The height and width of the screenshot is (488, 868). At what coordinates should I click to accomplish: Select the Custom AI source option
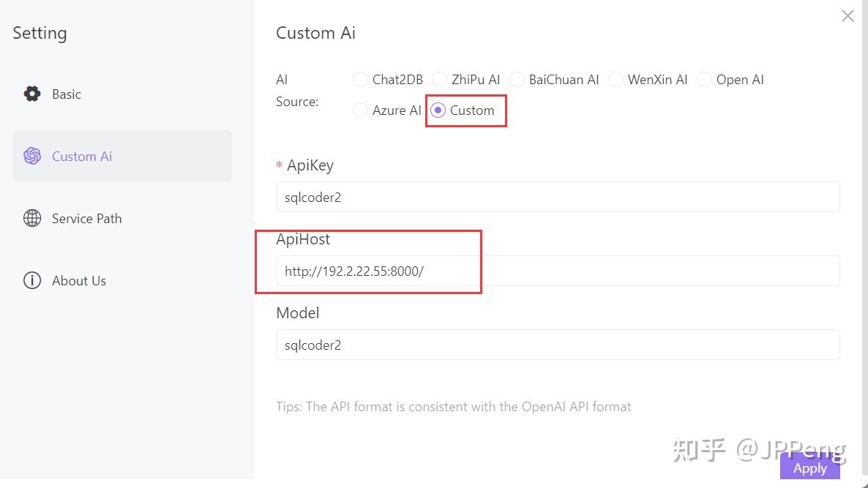point(438,110)
